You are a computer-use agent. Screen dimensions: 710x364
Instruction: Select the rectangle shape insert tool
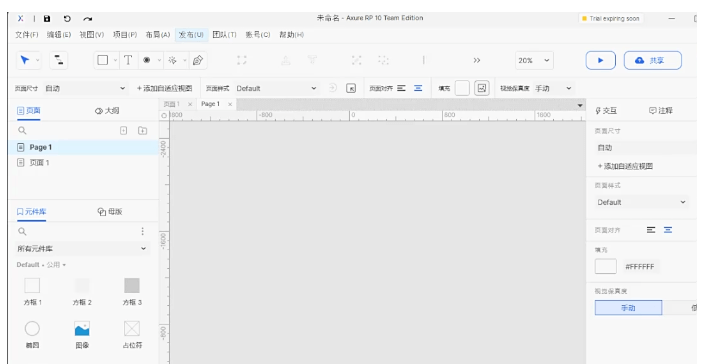coord(103,60)
